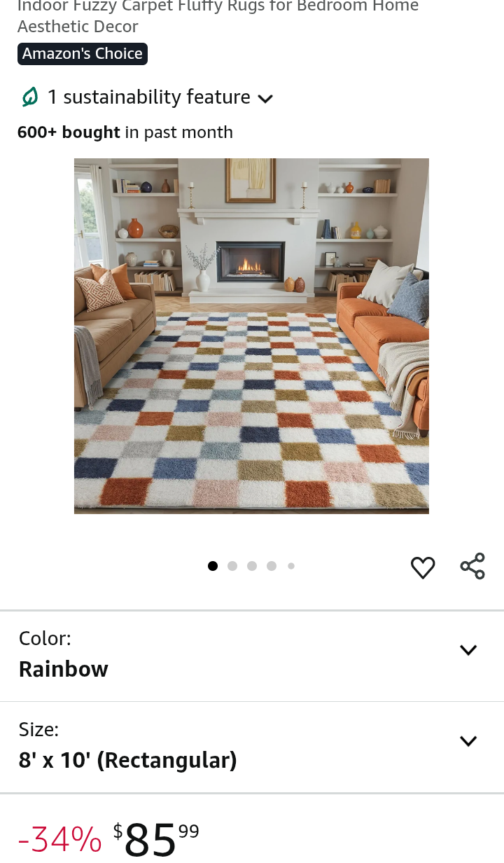504x863 pixels.
Task: Tap the 8' x 10' size row
Action: click(x=252, y=747)
